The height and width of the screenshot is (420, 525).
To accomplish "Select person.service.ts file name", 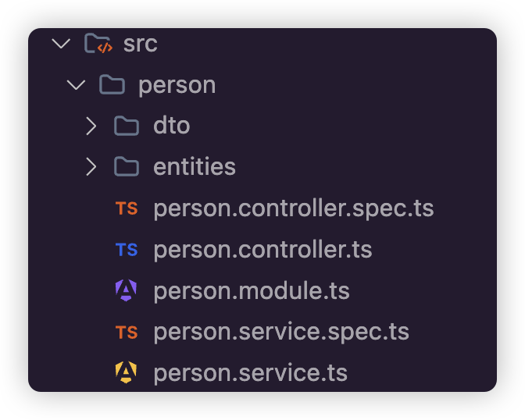I will coord(250,373).
